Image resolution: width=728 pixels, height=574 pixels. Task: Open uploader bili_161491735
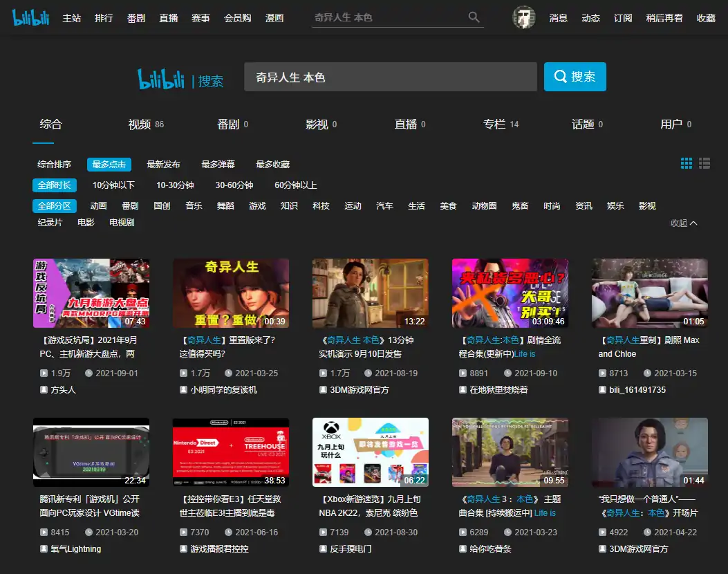pyautogui.click(x=637, y=389)
